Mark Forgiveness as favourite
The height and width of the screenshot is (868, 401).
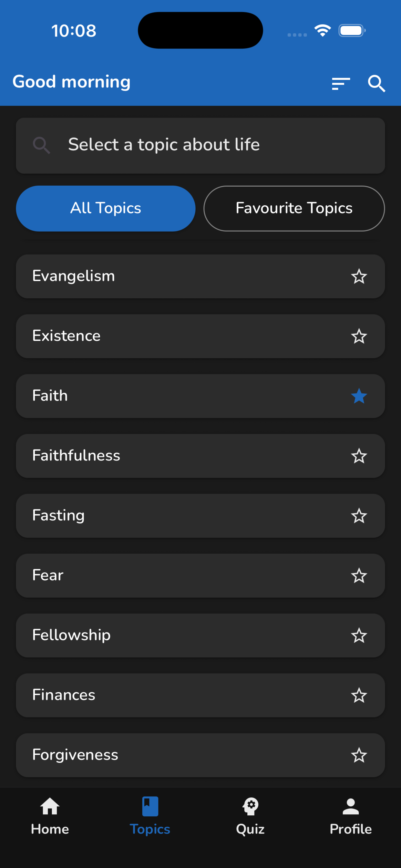(359, 755)
